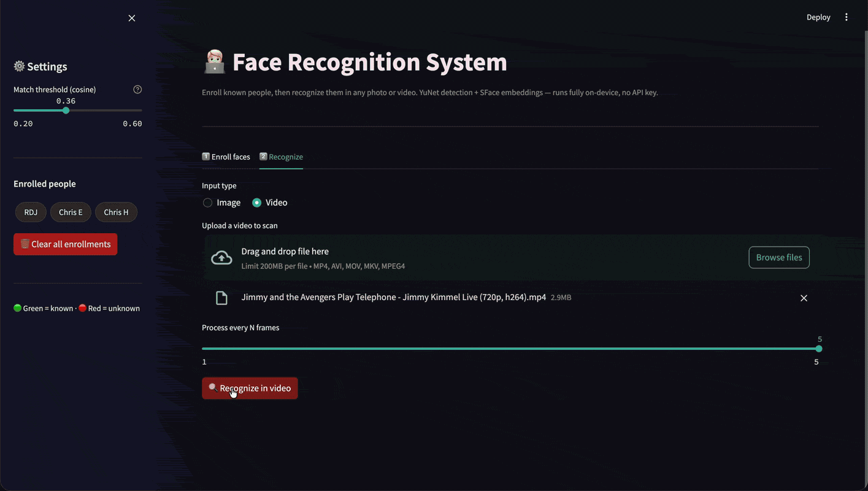The height and width of the screenshot is (491, 868).
Task: Click the Match threshold help icon
Action: (x=137, y=90)
